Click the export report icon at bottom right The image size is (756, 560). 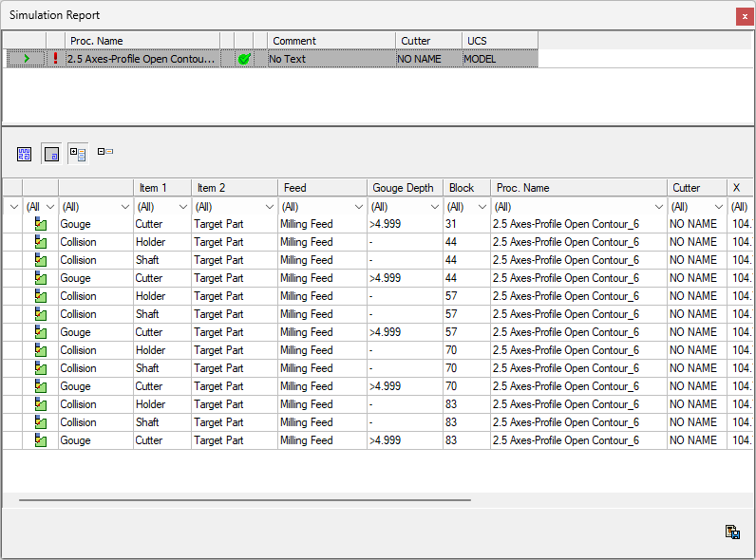[732, 532]
